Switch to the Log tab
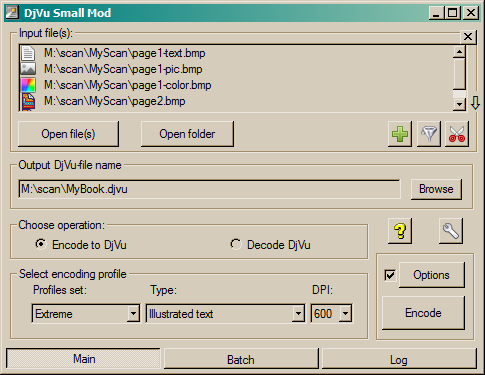 (x=399, y=359)
